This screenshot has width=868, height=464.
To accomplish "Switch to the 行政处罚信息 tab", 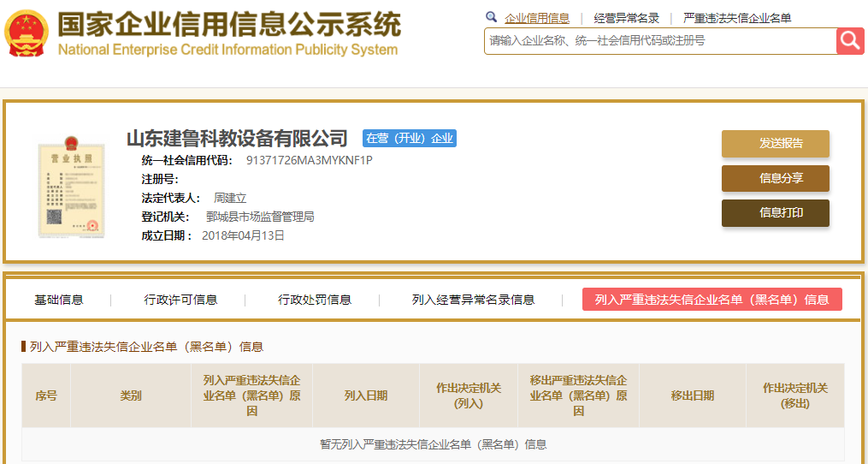I will coord(315,300).
